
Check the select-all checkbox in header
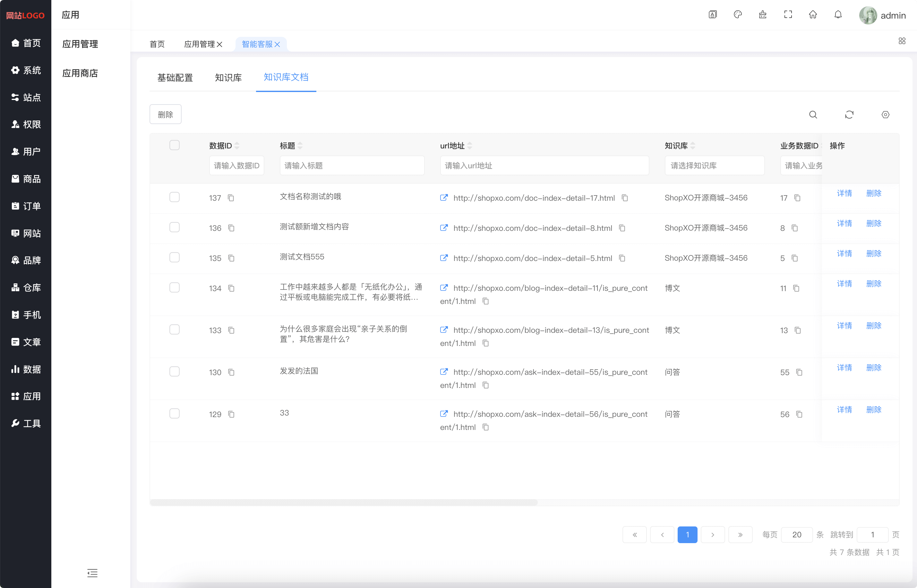pyautogui.click(x=174, y=145)
